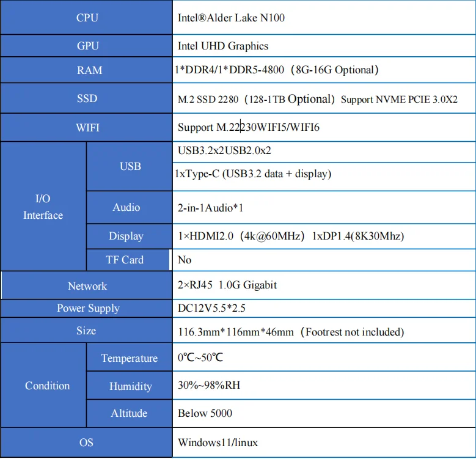Select the "I/O Interface" label cell

[x=43, y=207]
